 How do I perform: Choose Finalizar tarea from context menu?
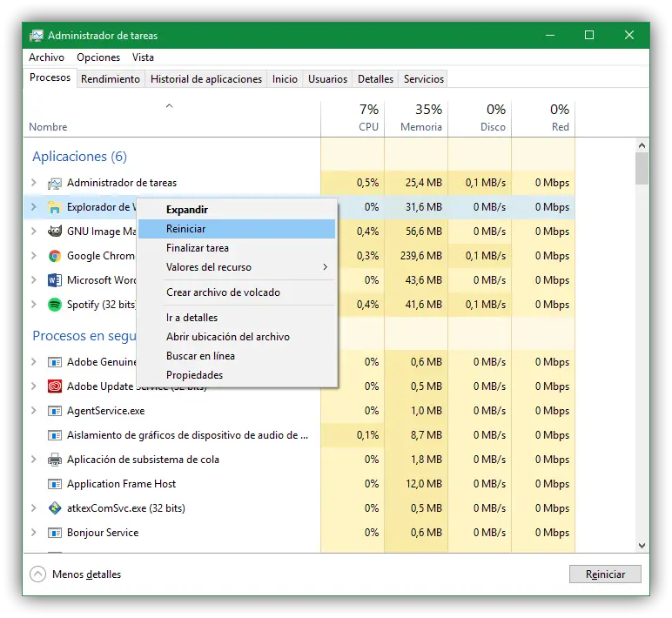pyautogui.click(x=198, y=248)
